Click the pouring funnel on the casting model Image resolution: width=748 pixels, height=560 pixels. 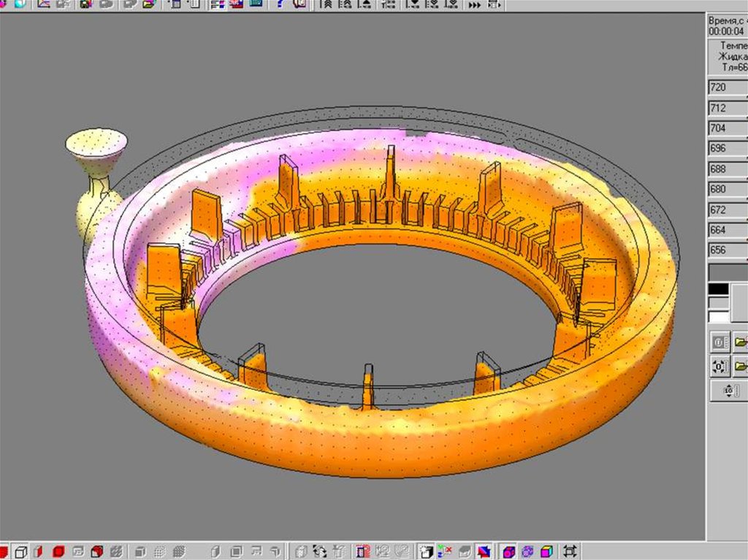click(x=96, y=144)
